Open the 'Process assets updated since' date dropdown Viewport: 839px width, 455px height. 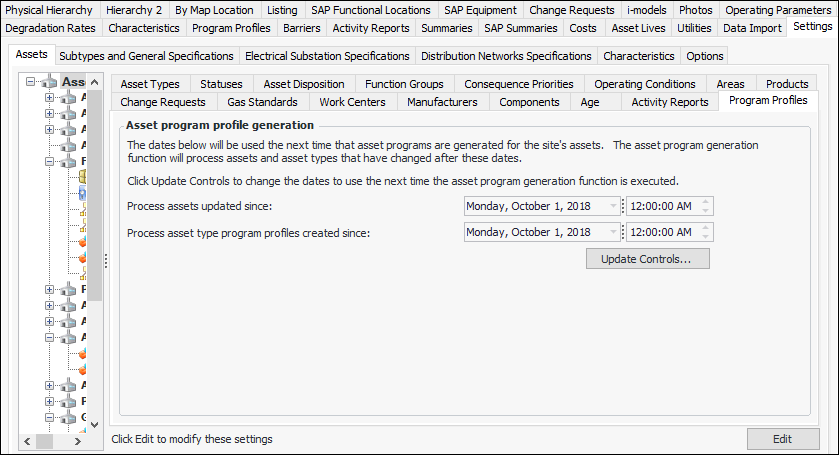tap(613, 206)
